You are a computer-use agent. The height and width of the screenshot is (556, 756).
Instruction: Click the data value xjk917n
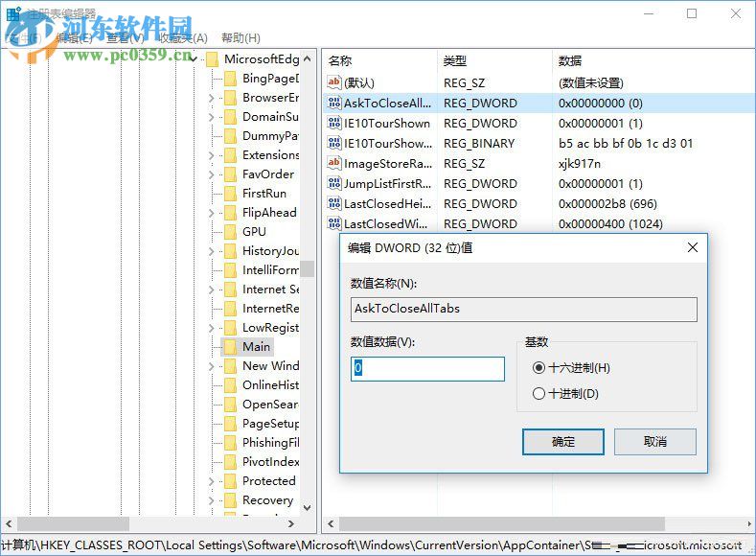point(580,164)
